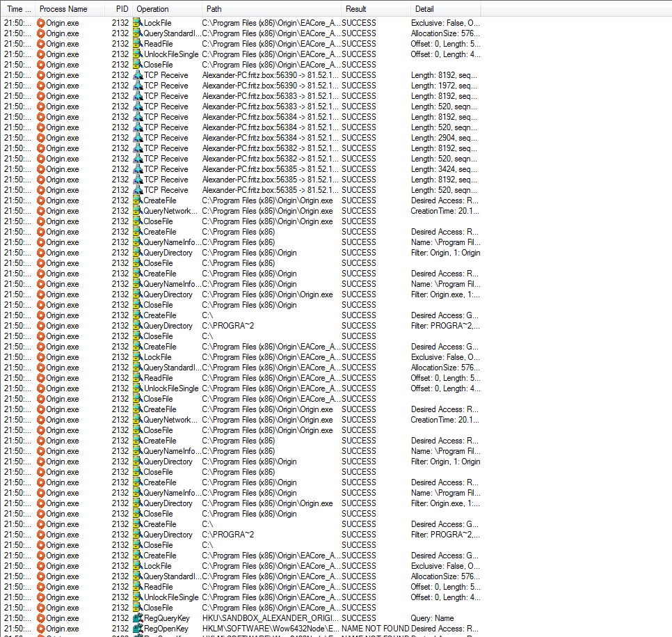Image resolution: width=672 pixels, height=637 pixels.
Task: Click the Origin.exe icon in the RegQueryKey row
Action: pyautogui.click(x=41, y=618)
